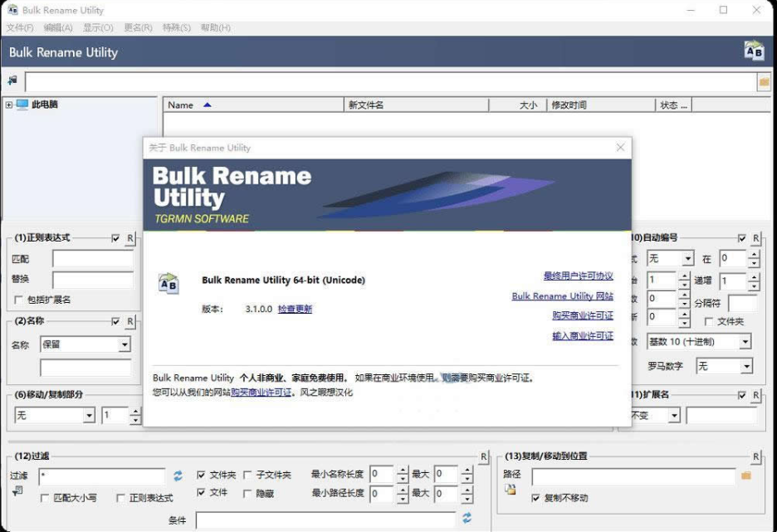
Task: Click the up arrow of the 递增 spinner
Action: tap(754, 277)
